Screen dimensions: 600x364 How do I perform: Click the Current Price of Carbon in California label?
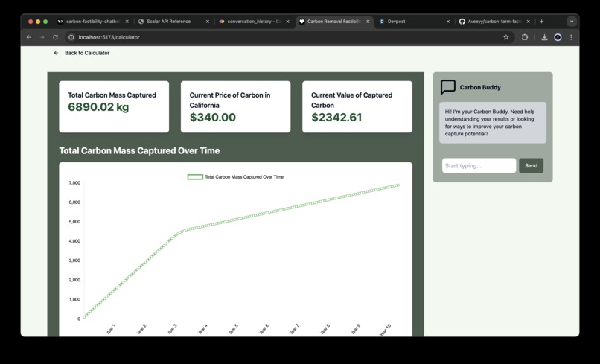[x=230, y=100]
